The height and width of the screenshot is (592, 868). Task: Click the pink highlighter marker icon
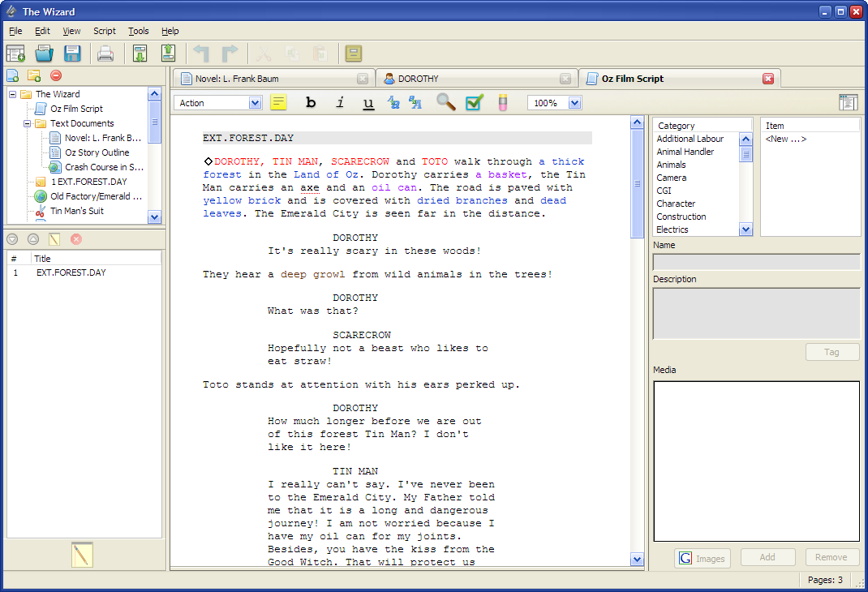(x=503, y=102)
